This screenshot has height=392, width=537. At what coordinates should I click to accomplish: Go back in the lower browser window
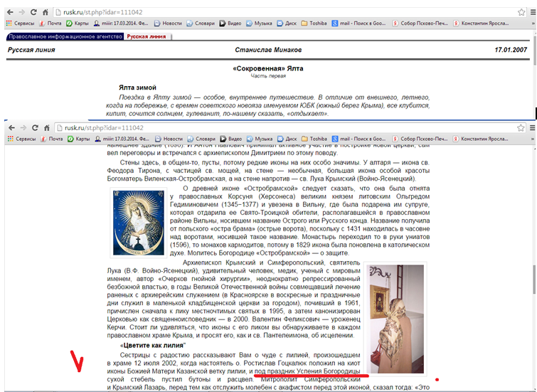point(11,128)
